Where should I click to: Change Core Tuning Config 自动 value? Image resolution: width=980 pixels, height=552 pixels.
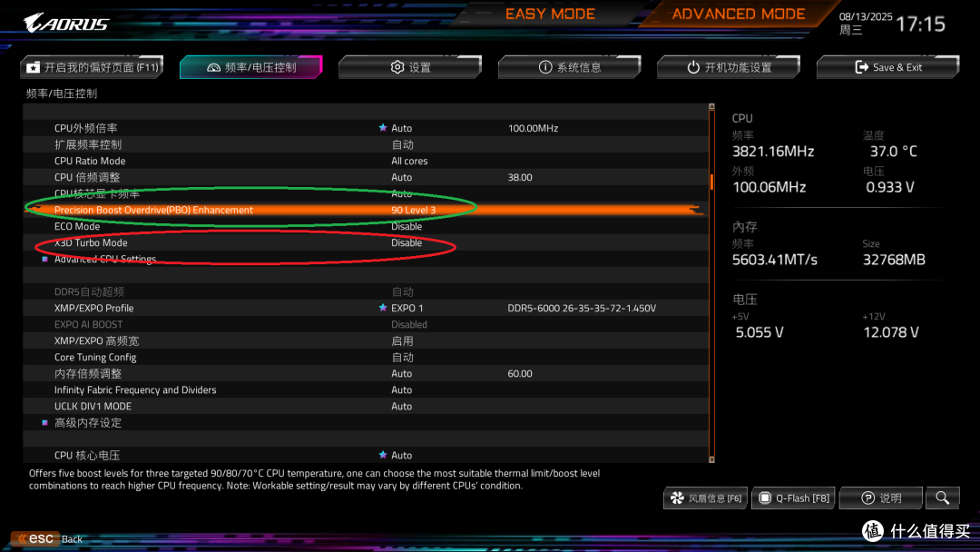click(403, 357)
